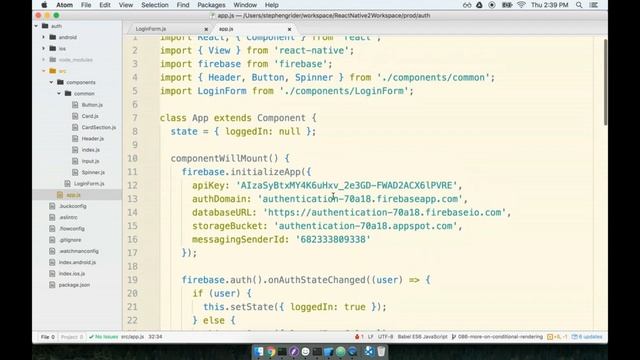The height and width of the screenshot is (360, 640).
Task: Place cursor on line 8 state declaration
Action: [243, 131]
